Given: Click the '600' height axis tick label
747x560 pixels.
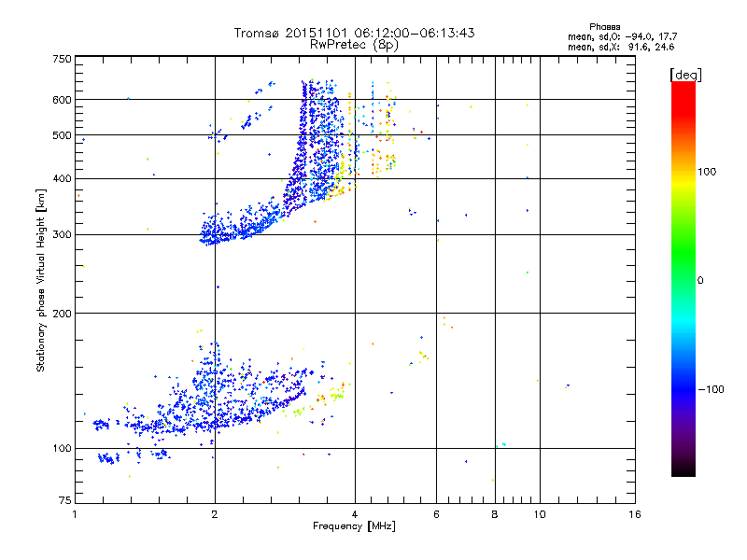Looking at the screenshot, I should (x=62, y=100).
